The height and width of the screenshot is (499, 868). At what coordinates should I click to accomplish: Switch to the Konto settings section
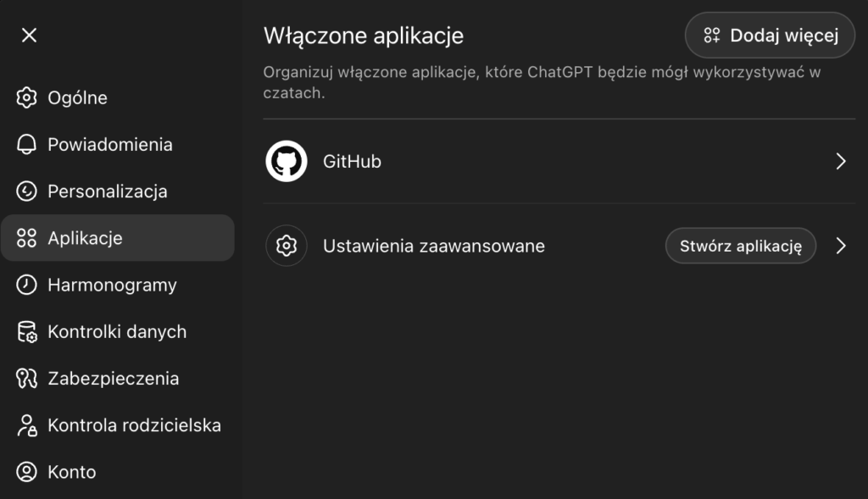pyautogui.click(x=72, y=472)
